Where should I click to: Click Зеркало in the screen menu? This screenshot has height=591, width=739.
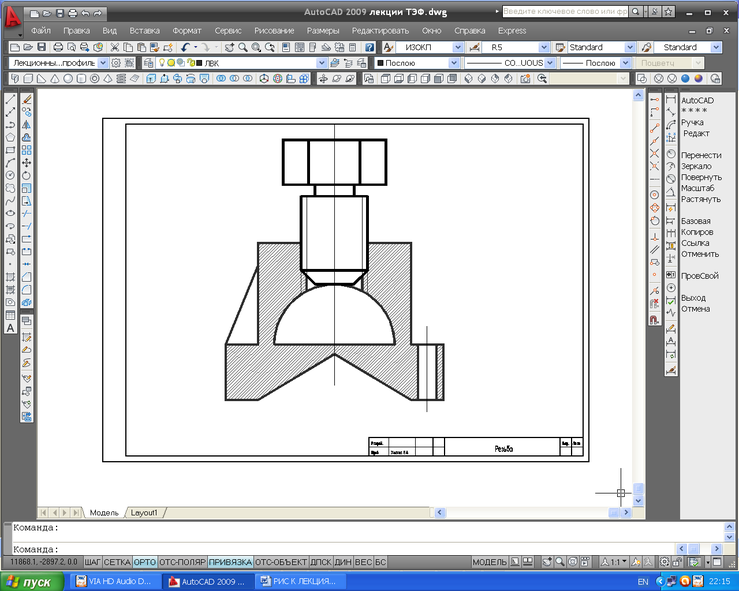699,166
